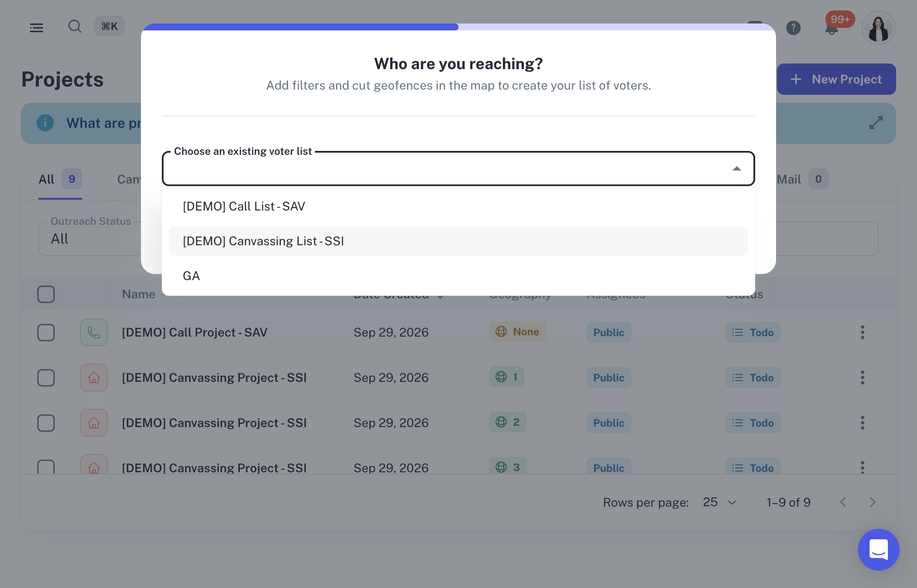Click the info icon in the banner
The width and height of the screenshot is (917, 588).
(45, 123)
